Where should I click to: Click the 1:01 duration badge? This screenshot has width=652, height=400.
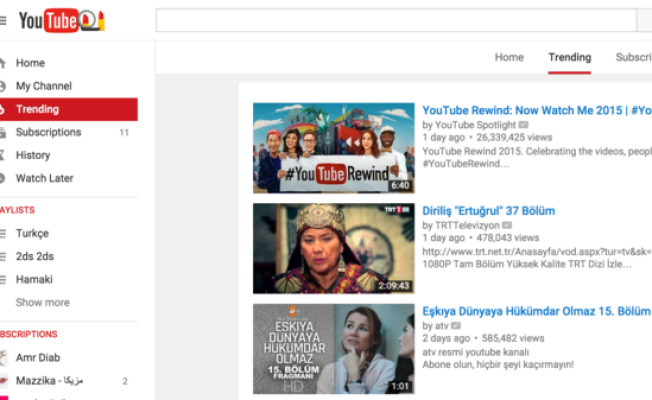(x=400, y=386)
